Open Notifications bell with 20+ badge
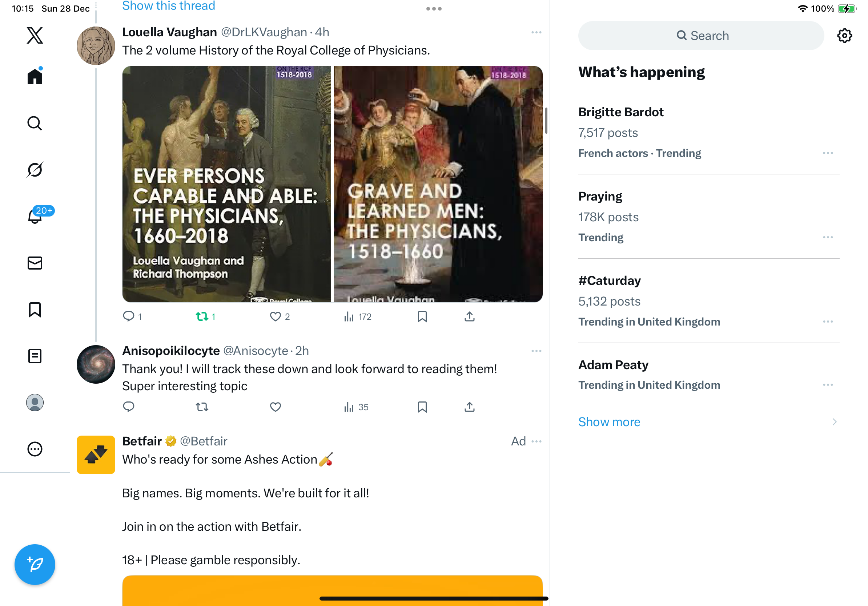This screenshot has height=606, width=868. pos(35,217)
